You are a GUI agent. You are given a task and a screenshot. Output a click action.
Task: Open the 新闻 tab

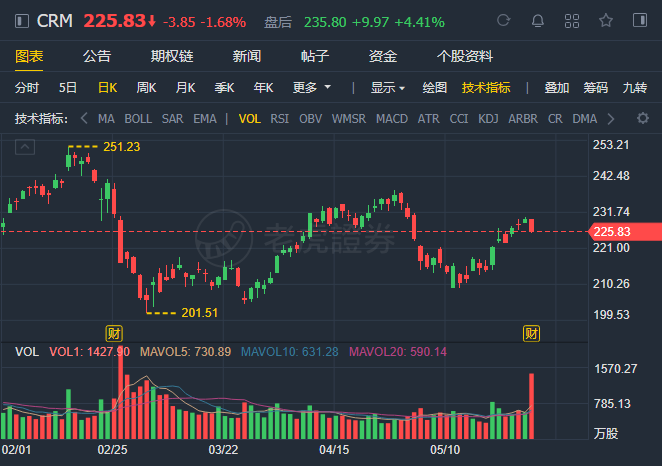click(x=247, y=56)
